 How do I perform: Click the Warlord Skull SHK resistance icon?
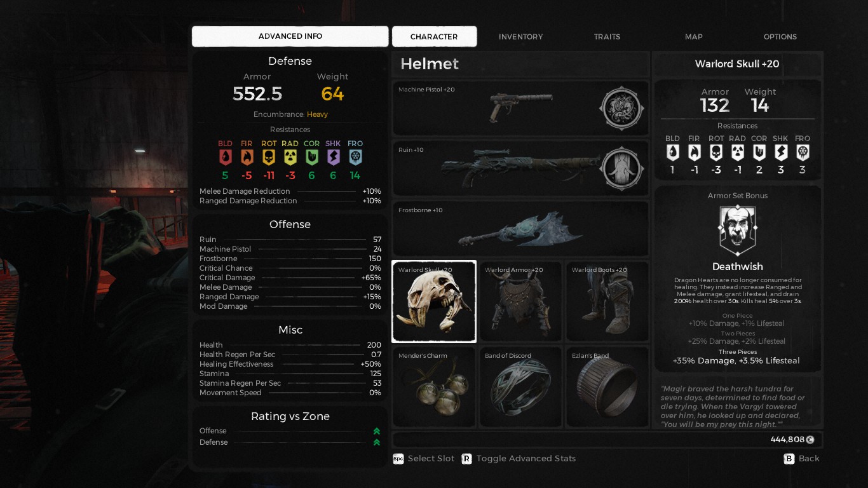[x=780, y=152]
